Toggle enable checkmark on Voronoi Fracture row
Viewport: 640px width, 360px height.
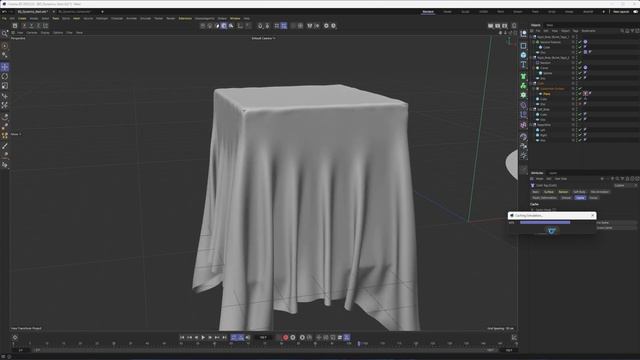(580, 42)
